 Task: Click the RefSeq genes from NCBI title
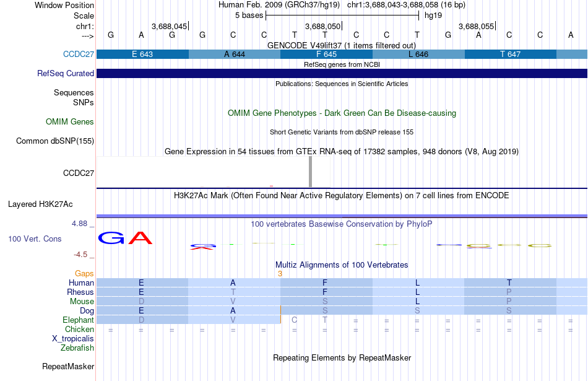click(342, 64)
